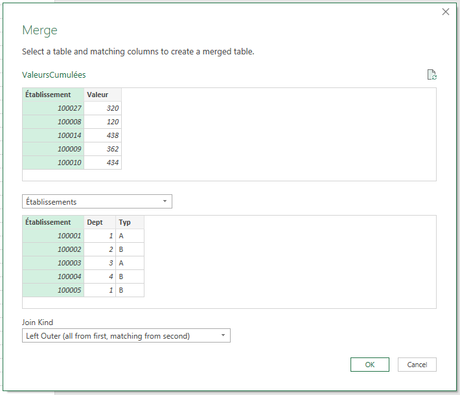Click the ValeursCumulées table name label
460x395 pixels.
coord(54,75)
